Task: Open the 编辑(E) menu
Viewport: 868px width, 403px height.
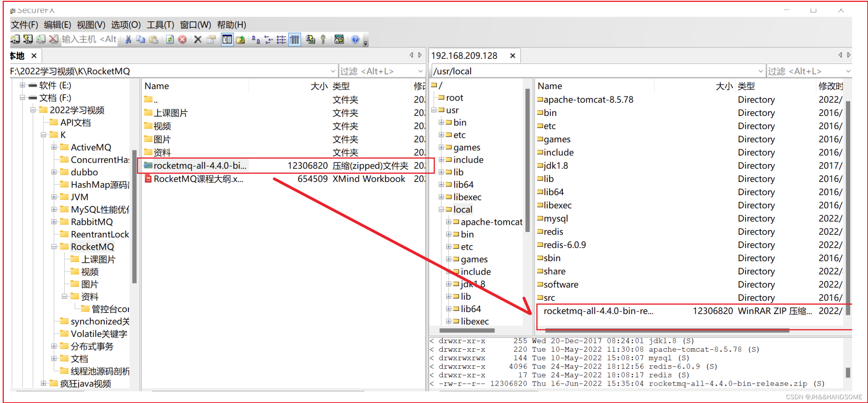Action: coord(57,25)
